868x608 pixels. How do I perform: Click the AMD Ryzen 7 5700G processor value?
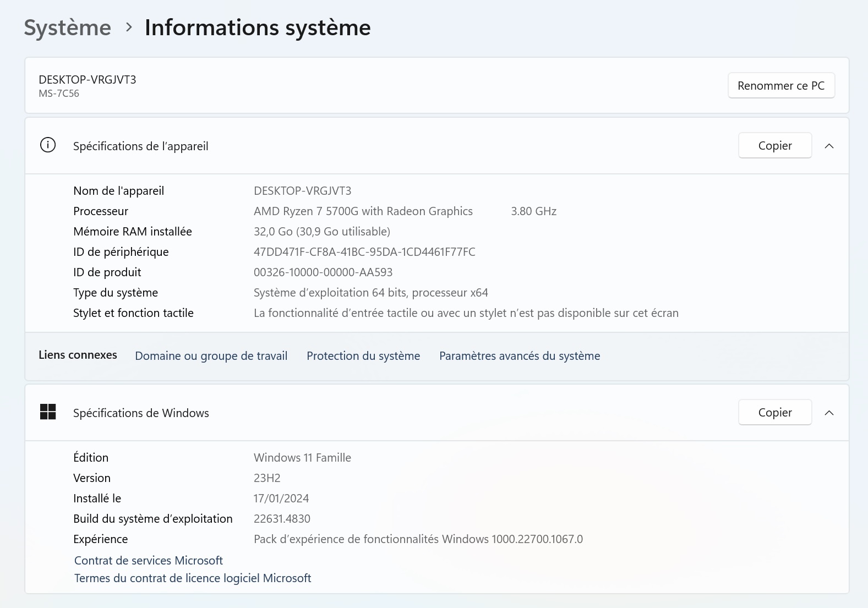click(363, 211)
